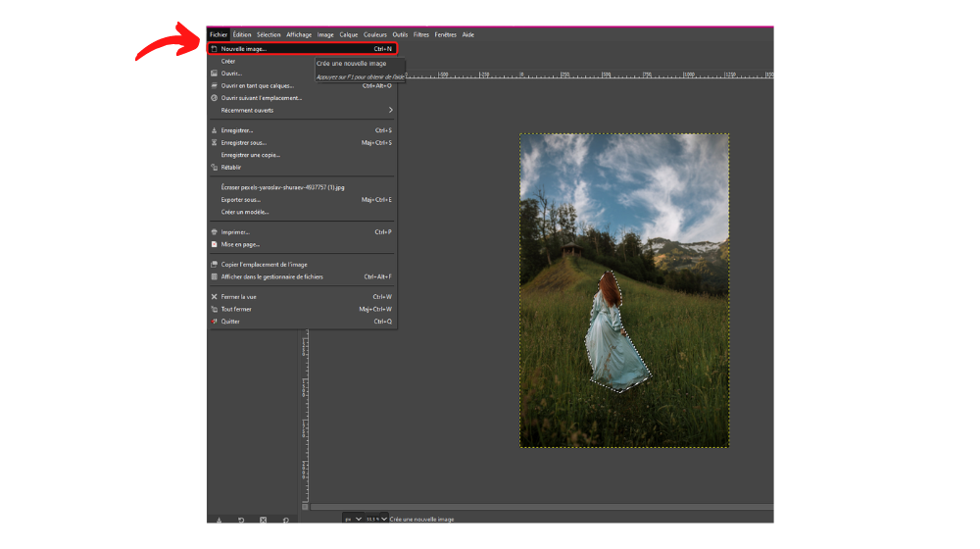The image size is (980, 549).
Task: Open the Couleurs menu
Action: [375, 35]
